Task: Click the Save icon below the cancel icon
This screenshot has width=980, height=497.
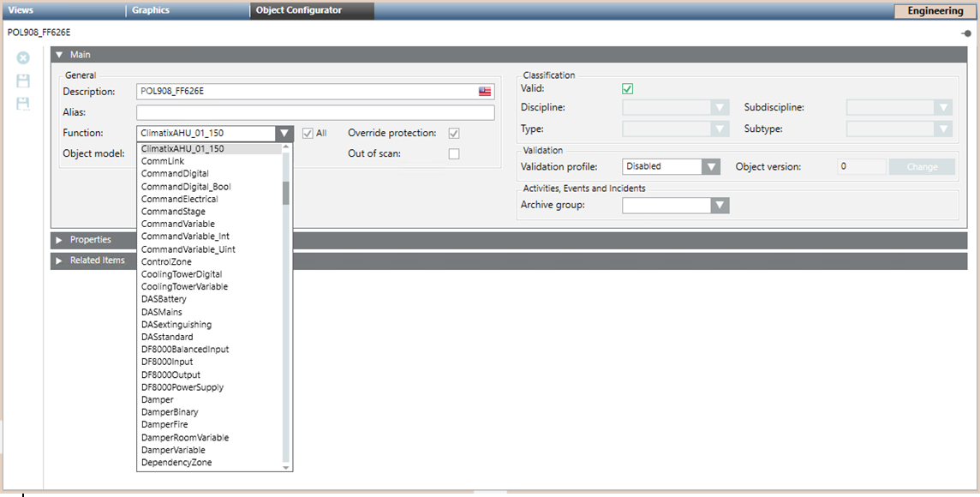Action: tap(23, 80)
